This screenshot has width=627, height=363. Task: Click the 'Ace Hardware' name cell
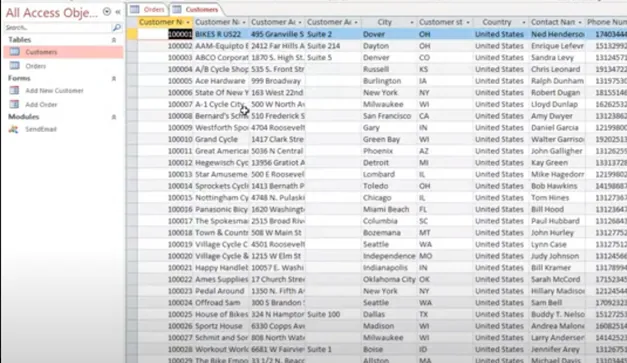click(x=221, y=81)
